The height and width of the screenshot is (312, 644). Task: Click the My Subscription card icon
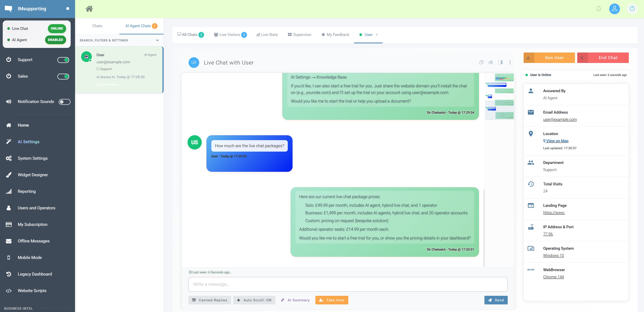9,224
